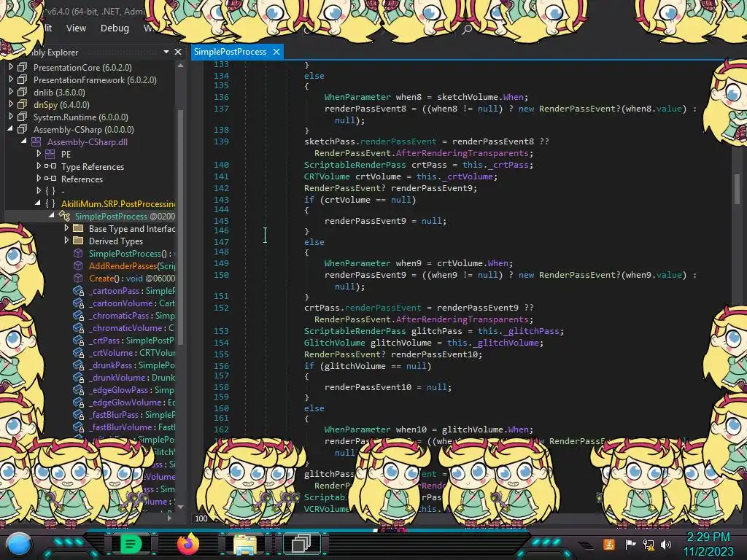
Task: Click the volume speaker tray icon
Action: pos(666,544)
